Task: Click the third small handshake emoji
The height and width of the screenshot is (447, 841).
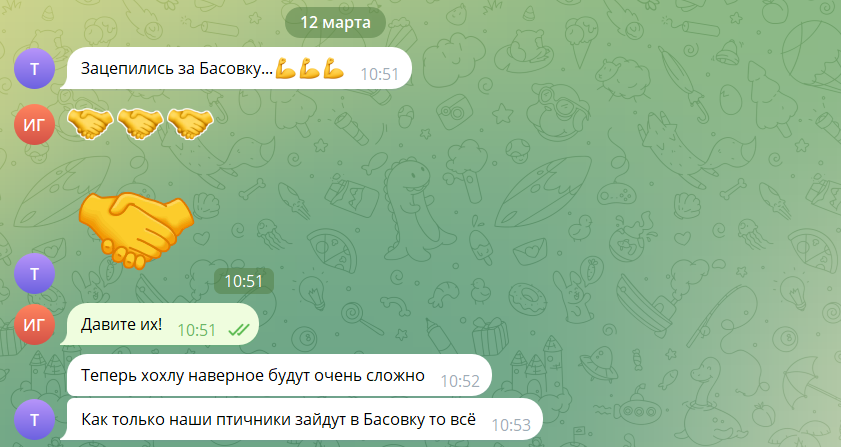Action: coord(190,124)
